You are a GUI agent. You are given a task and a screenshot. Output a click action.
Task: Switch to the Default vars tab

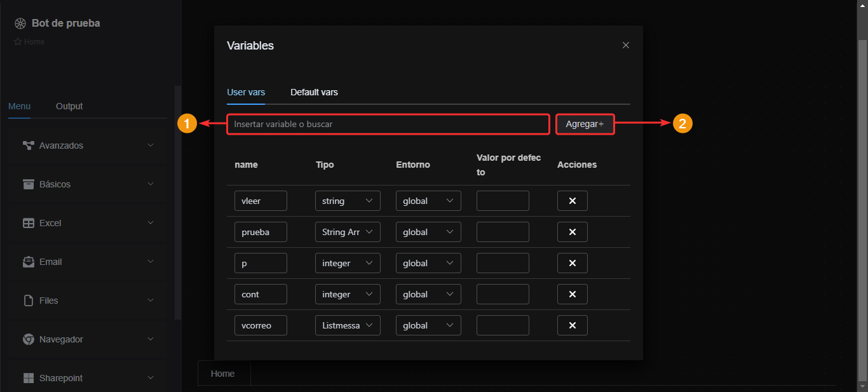tap(314, 92)
